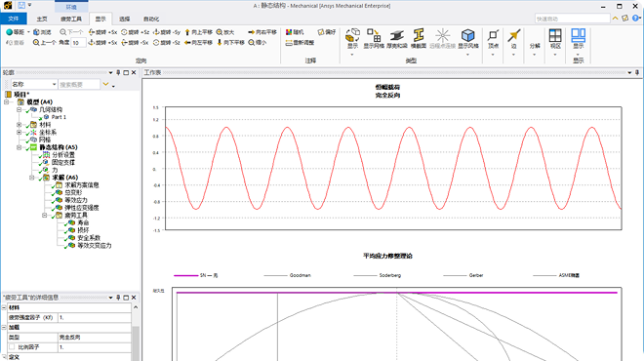Screen dimensions: 644x361
Task: Open the help question mark icon
Action: pos(635,19)
